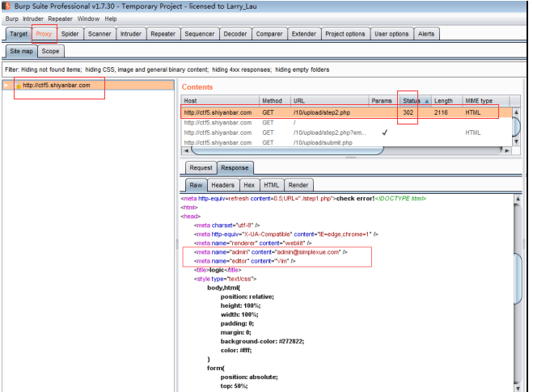Click scroll-left arrow of contents table

point(186,150)
